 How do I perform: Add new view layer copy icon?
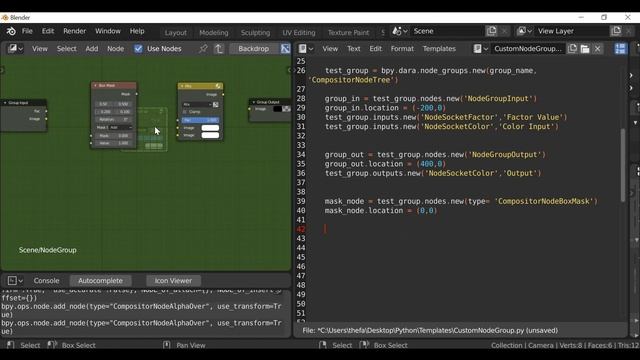pos(616,31)
